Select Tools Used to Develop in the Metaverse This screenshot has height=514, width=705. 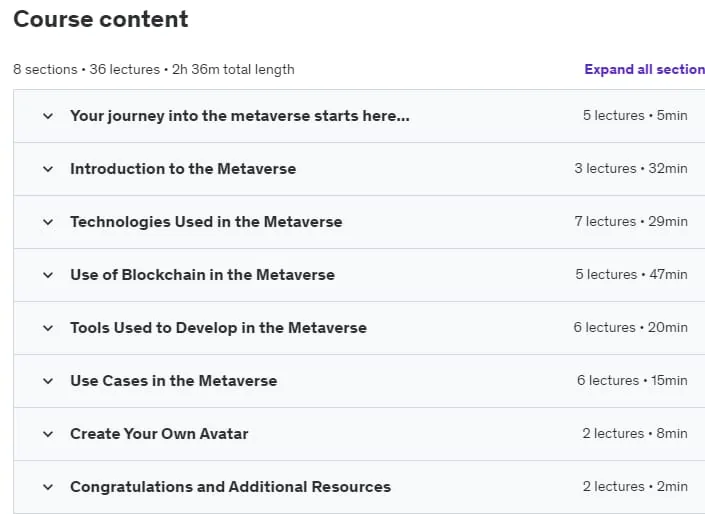point(218,328)
